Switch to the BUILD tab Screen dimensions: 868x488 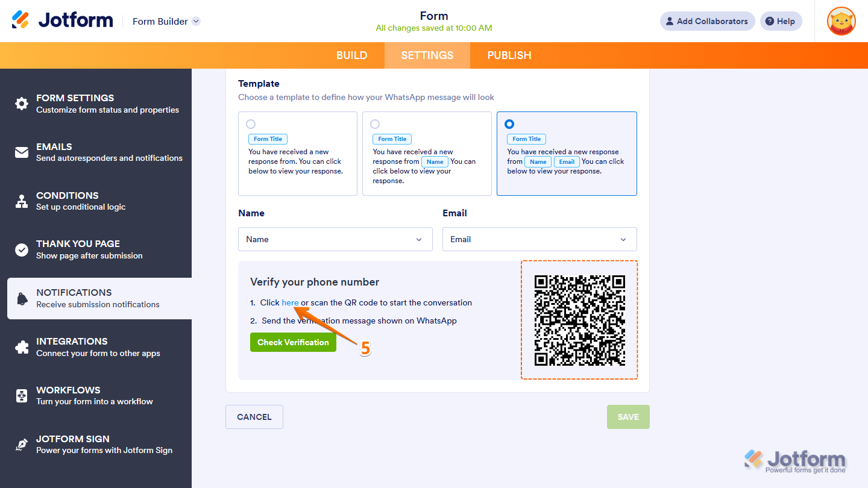[352, 55]
